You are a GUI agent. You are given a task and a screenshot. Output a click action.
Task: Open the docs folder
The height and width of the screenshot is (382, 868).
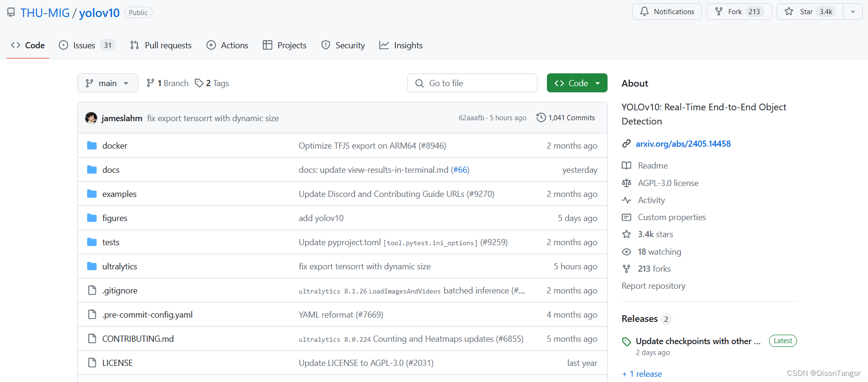click(111, 170)
